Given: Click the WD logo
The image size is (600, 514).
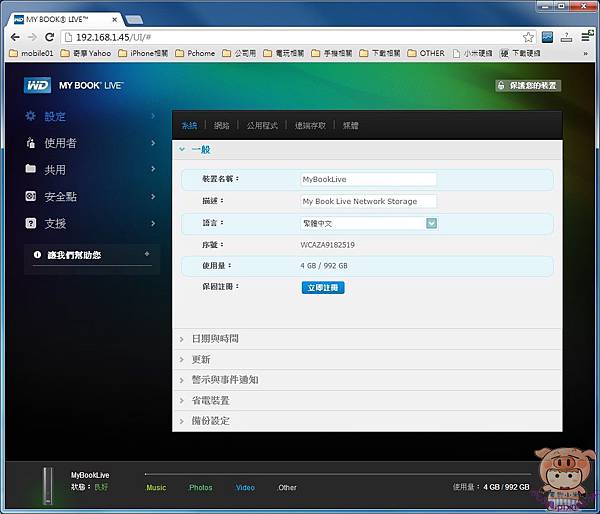Looking at the screenshot, I should pos(37,85).
